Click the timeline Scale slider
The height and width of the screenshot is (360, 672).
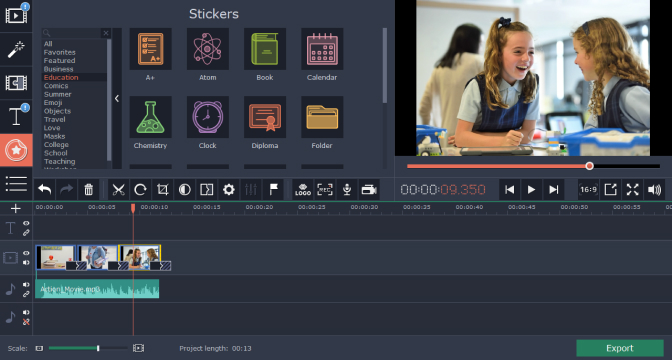pyautogui.click(x=88, y=348)
